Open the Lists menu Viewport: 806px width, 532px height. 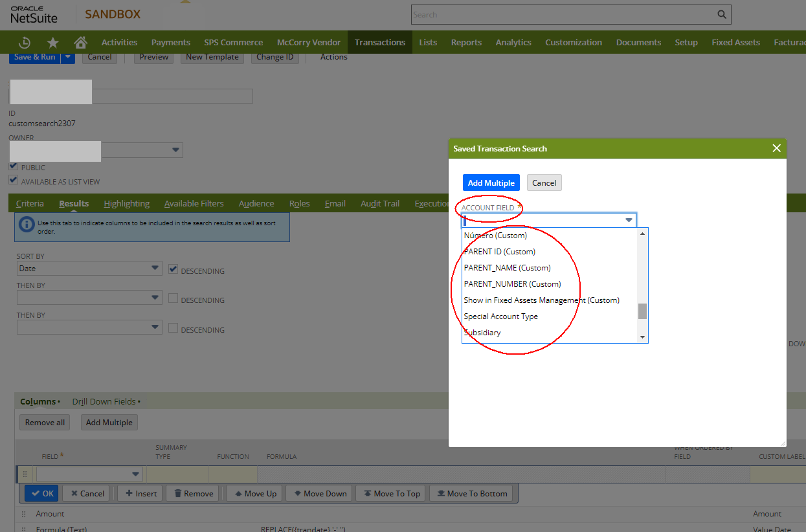428,43
